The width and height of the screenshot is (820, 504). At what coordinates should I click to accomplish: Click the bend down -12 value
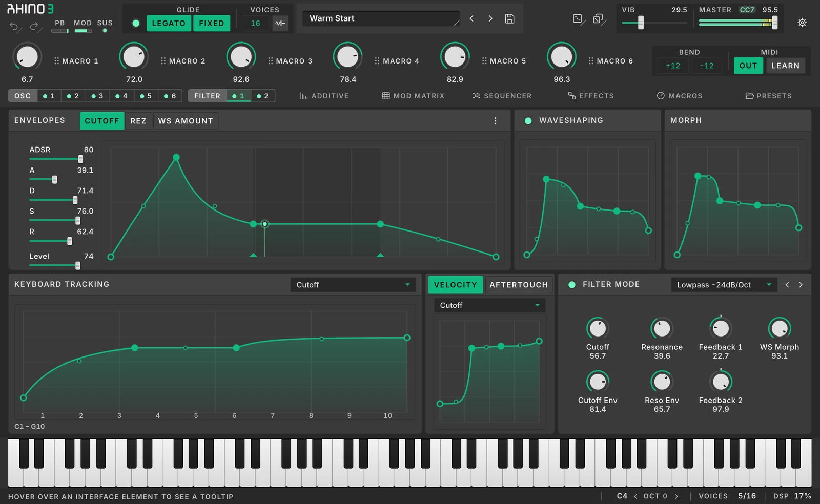pos(707,66)
